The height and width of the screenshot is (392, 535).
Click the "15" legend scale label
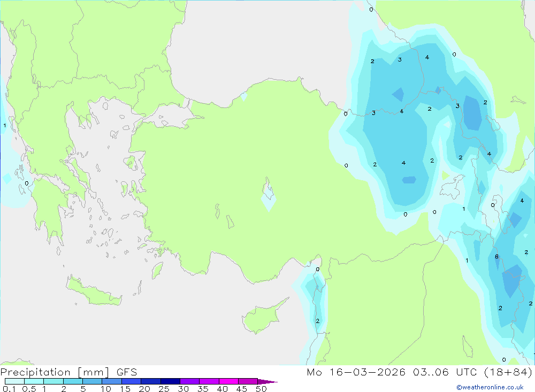pos(125,389)
